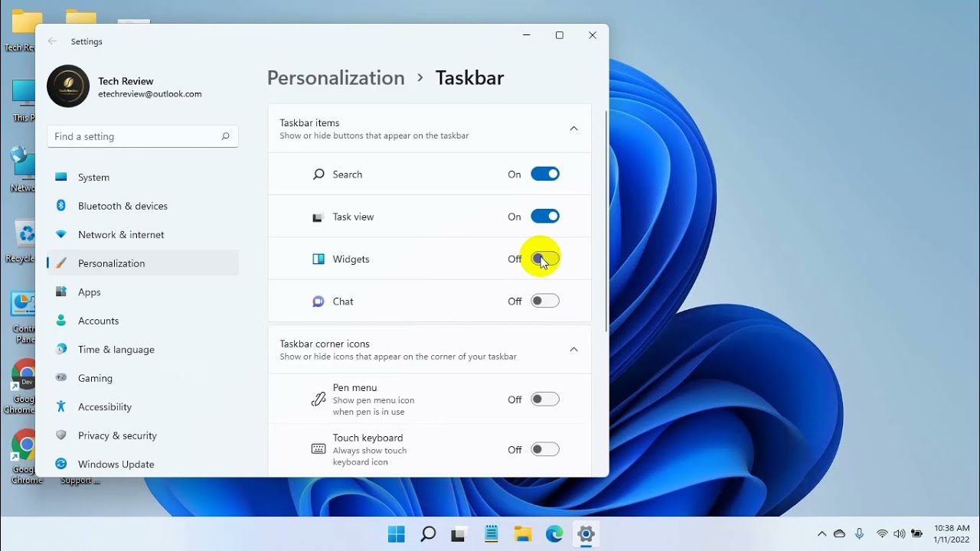
Task: Click the Touch keyboard icon in settings list
Action: click(318, 449)
